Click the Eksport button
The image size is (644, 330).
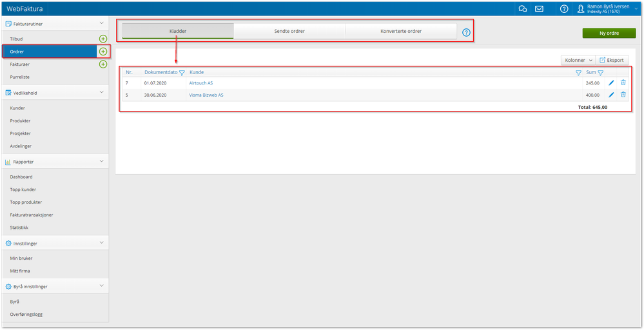(x=612, y=61)
